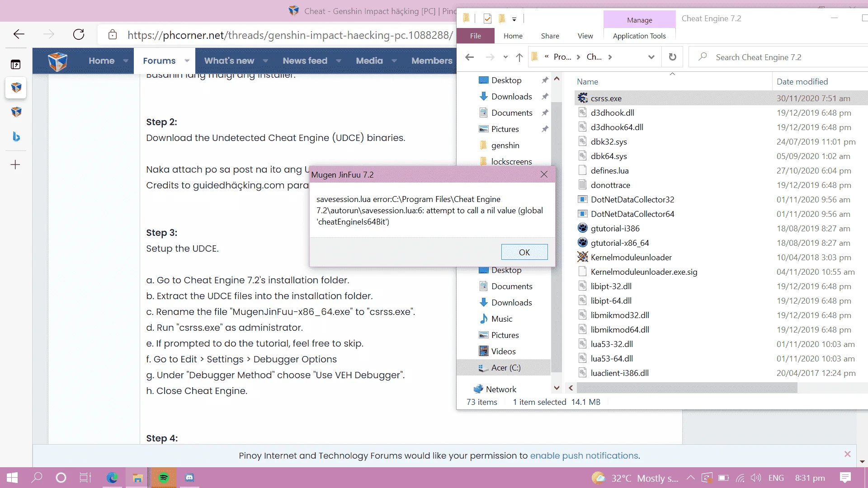The height and width of the screenshot is (488, 868).
Task: Show hidden system tray icons
Action: pyautogui.click(x=690, y=478)
